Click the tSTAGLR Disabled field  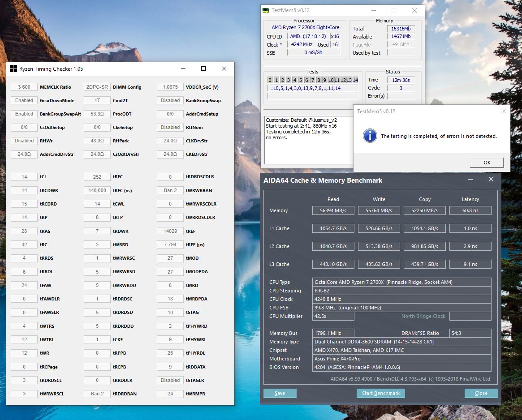coord(170,380)
